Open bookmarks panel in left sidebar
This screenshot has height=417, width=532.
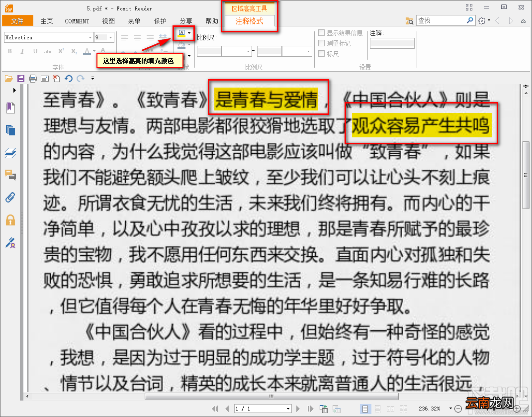point(10,108)
